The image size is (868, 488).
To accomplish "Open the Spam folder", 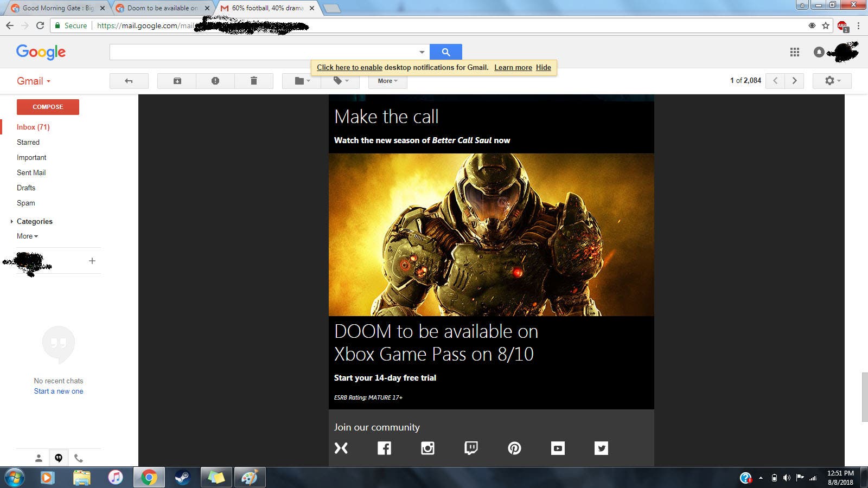I will click(25, 203).
